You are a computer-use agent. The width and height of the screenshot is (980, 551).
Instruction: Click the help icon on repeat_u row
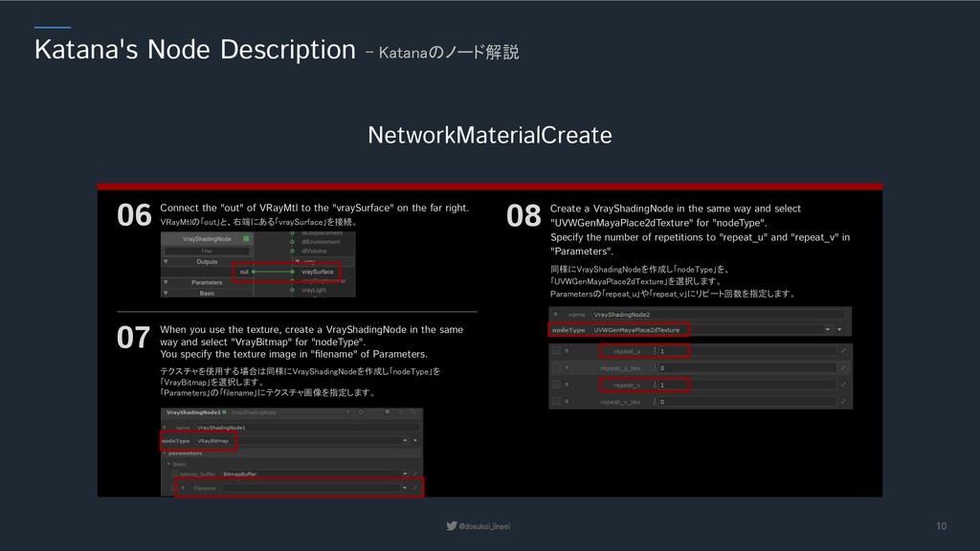point(567,351)
